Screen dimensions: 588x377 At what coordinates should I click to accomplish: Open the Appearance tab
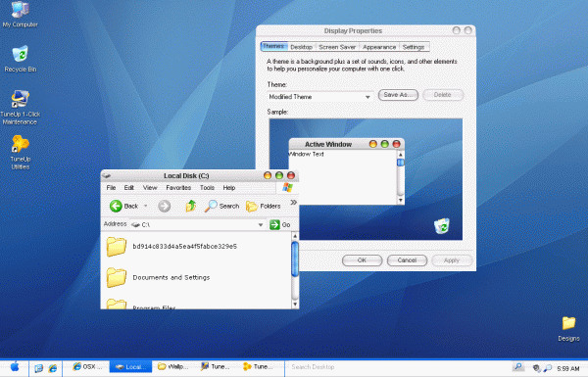[379, 47]
